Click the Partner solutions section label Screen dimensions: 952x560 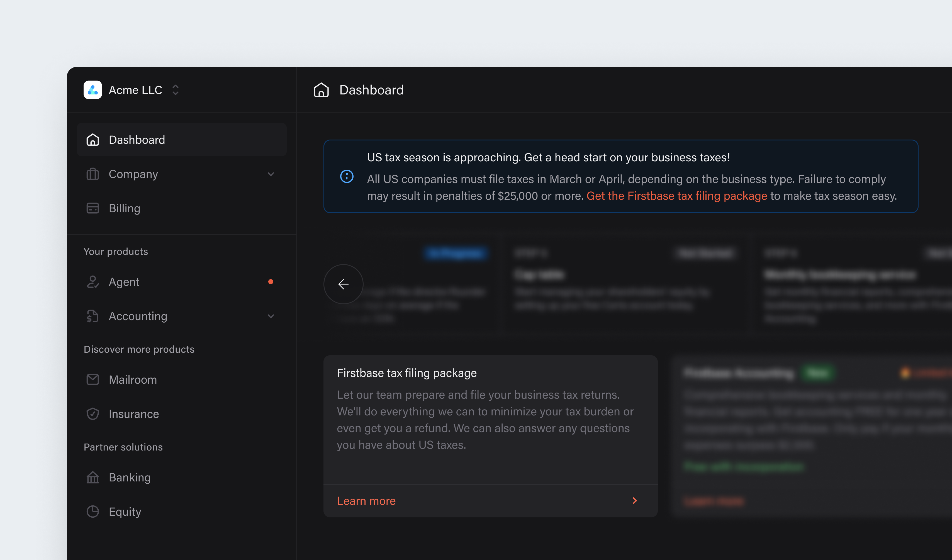(123, 447)
